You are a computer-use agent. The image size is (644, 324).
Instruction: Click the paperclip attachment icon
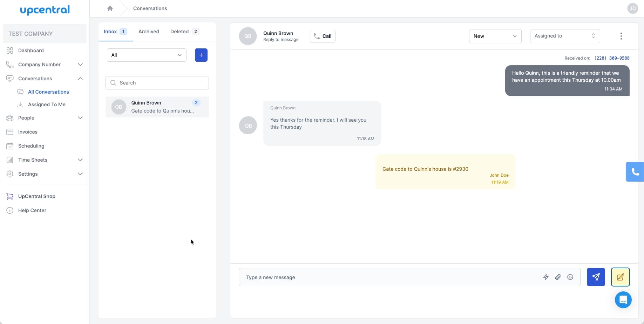pos(558,277)
